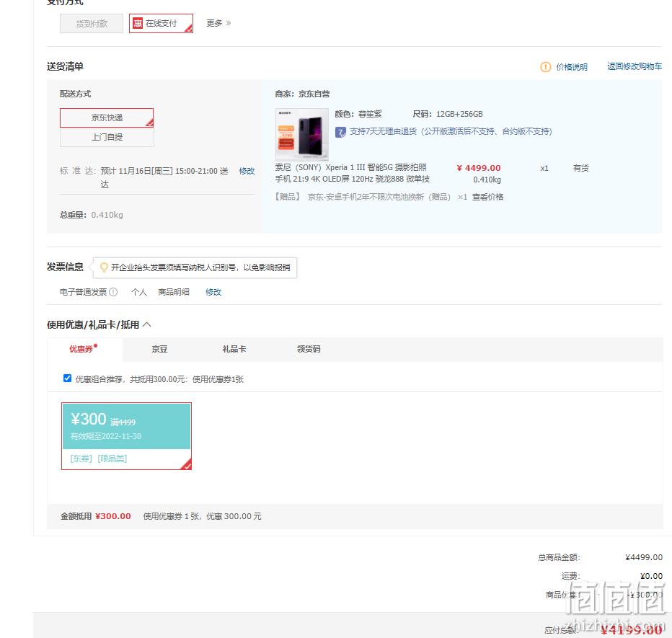Click the invoice info circle icon
The height and width of the screenshot is (638, 672).
coord(113,292)
